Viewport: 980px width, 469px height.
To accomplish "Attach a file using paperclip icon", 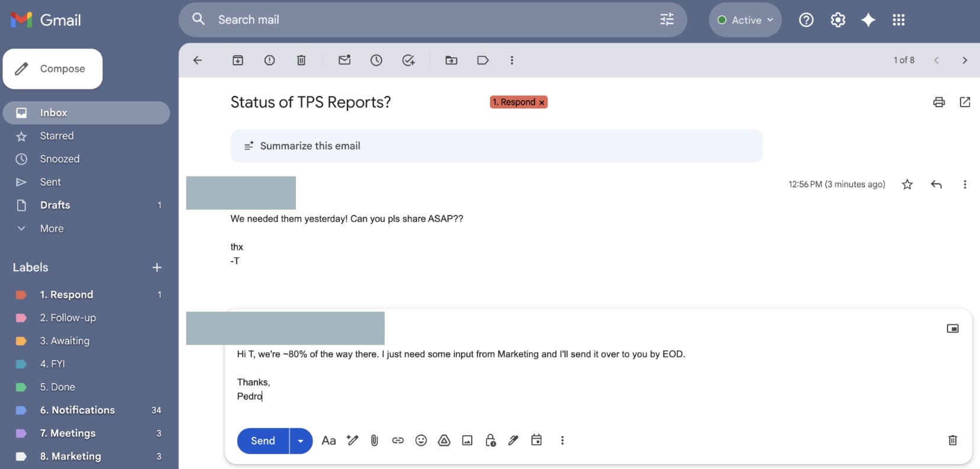I will (375, 441).
